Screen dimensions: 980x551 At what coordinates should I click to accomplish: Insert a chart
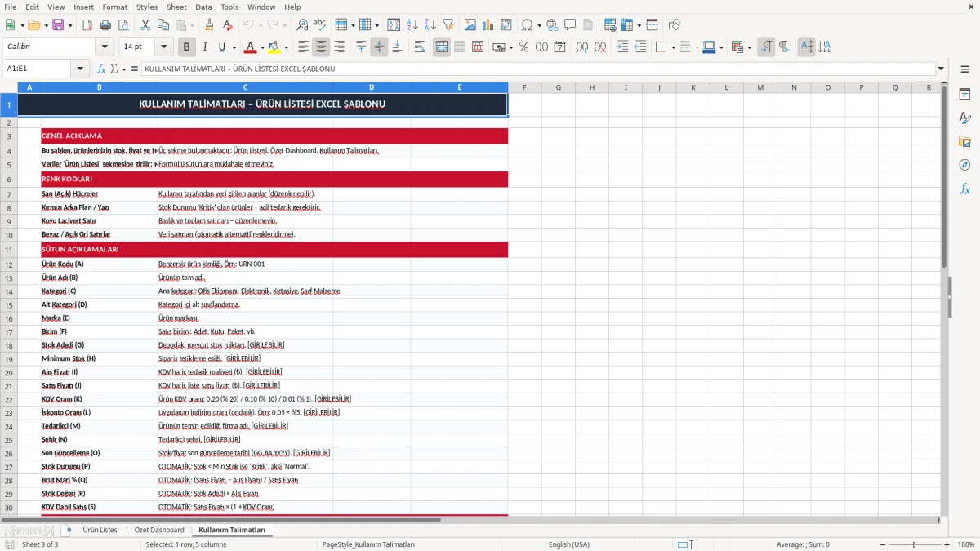(488, 25)
